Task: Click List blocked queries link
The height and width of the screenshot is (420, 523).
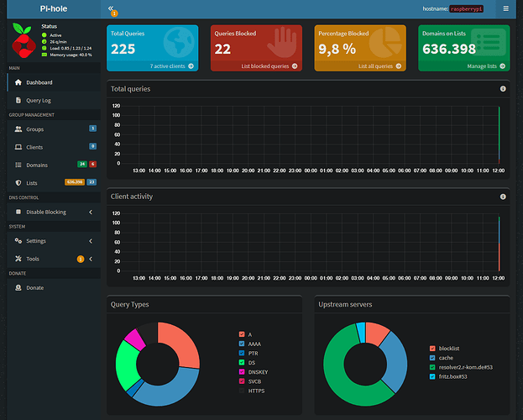Action: 265,66
